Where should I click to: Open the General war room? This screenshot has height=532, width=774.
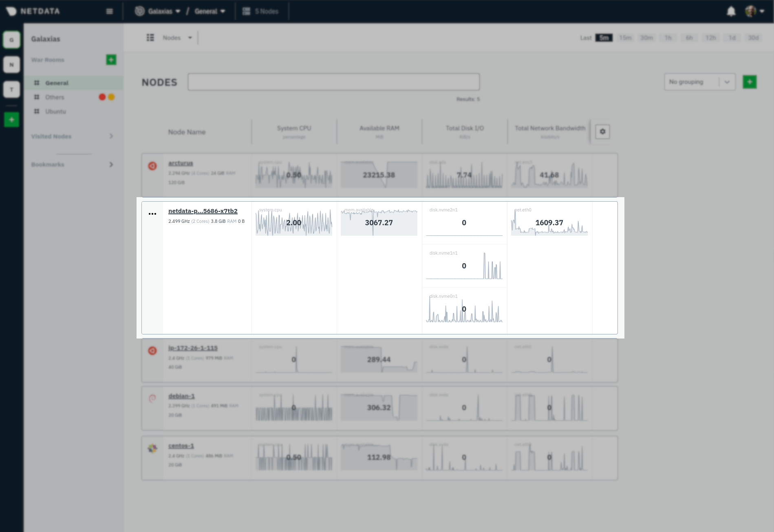[x=73, y=83]
